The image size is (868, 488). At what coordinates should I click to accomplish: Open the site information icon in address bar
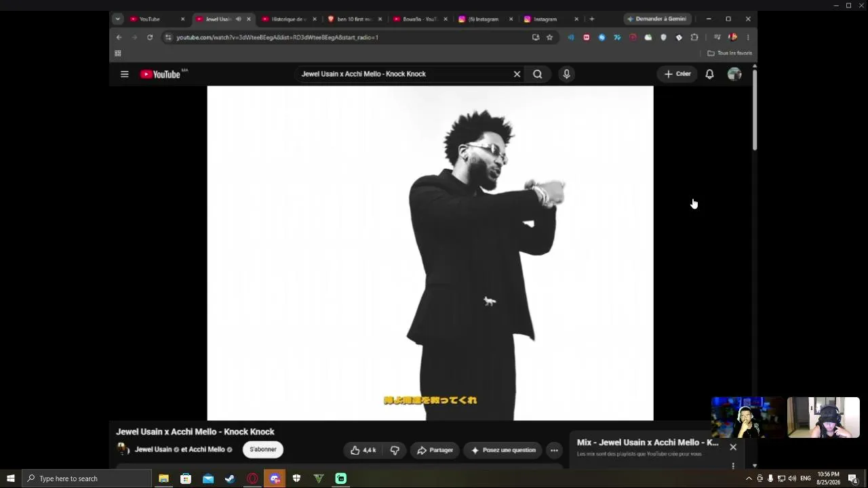[x=168, y=37]
